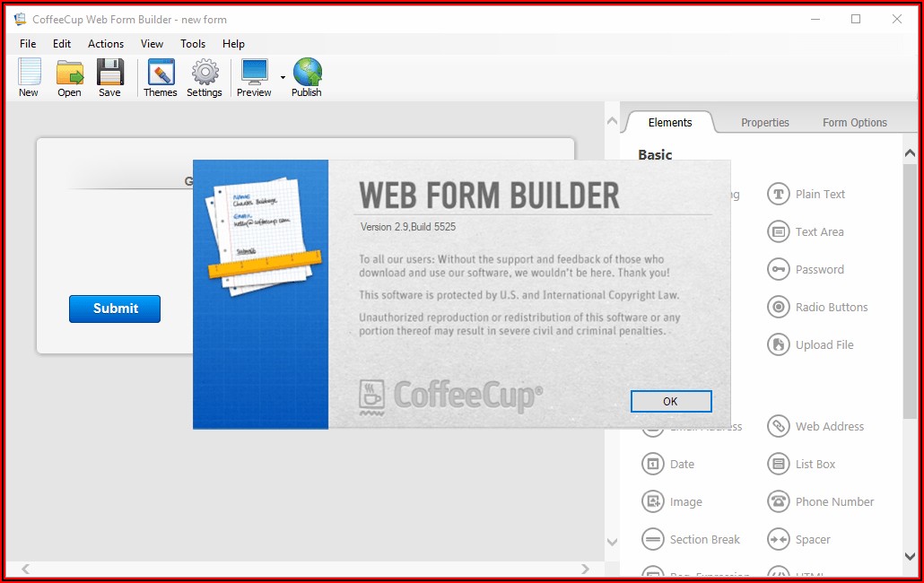Image resolution: width=924 pixels, height=583 pixels.
Task: Click the canvas vertical scroll down arrow
Action: 613,543
